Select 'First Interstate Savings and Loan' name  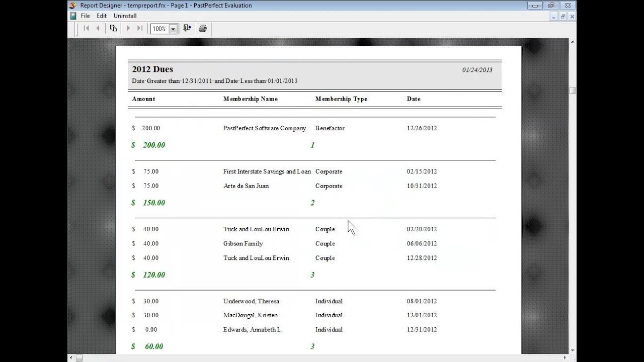coord(267,171)
